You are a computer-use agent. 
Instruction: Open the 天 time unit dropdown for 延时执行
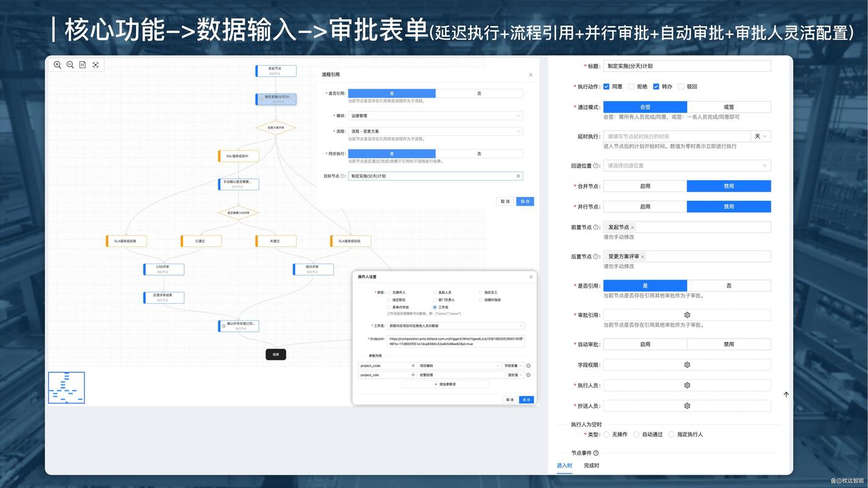[760, 135]
